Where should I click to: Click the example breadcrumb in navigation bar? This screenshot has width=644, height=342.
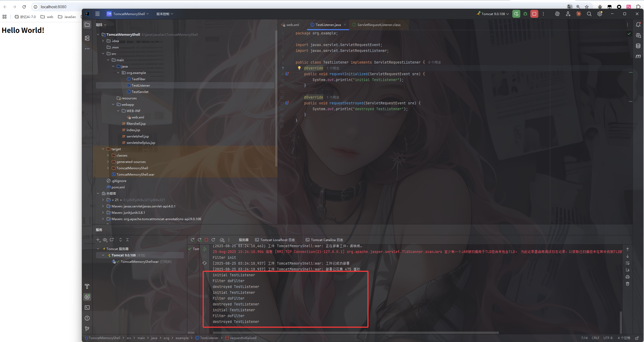[x=182, y=338]
